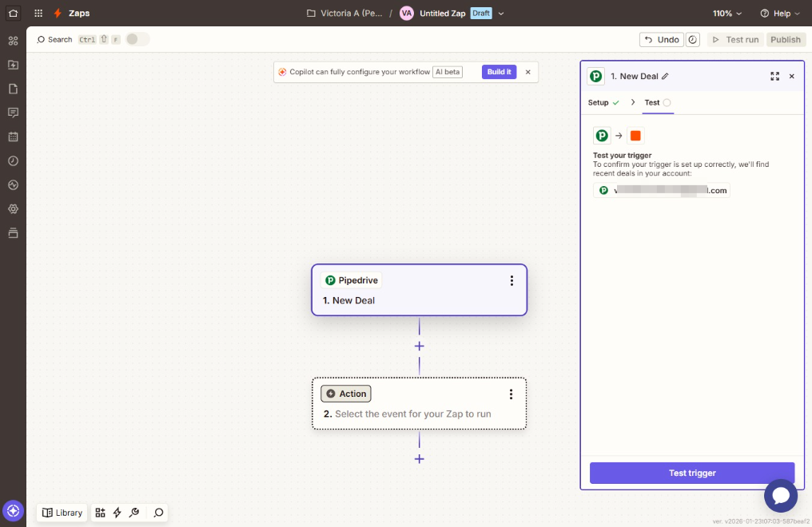Open the Library panel
812x527 pixels.
pos(62,513)
